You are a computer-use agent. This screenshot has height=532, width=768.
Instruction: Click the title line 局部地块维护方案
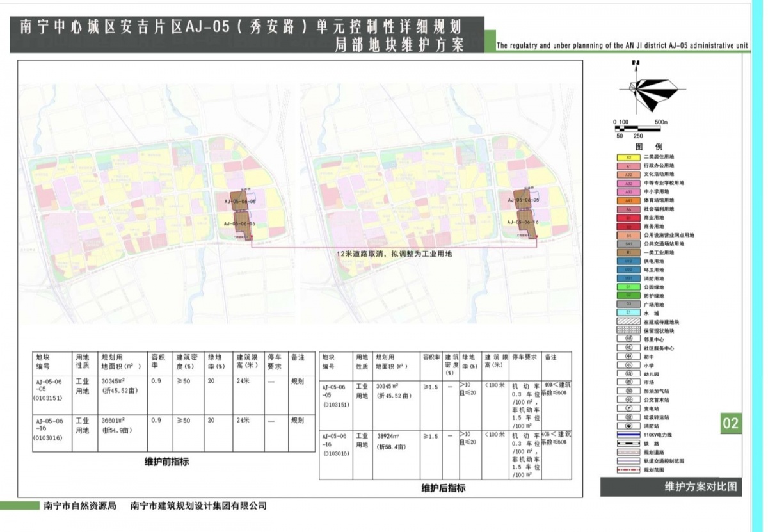click(x=399, y=45)
